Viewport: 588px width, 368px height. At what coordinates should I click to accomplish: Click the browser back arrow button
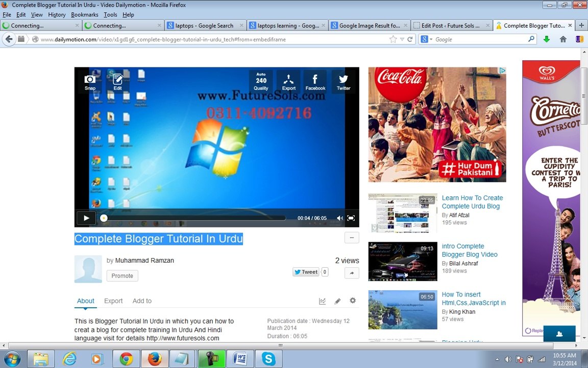pyautogui.click(x=9, y=39)
